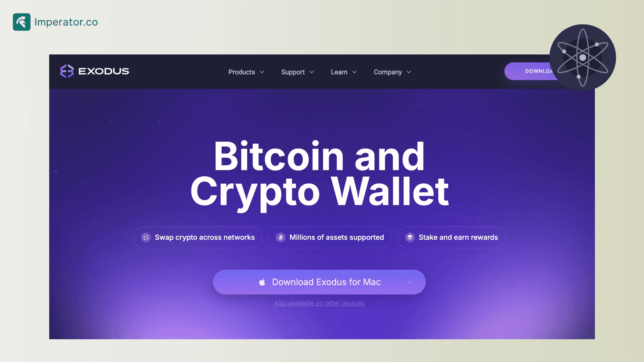Expand the Download Exodus chevron arrow
Screen dimensions: 644x362
click(x=410, y=282)
